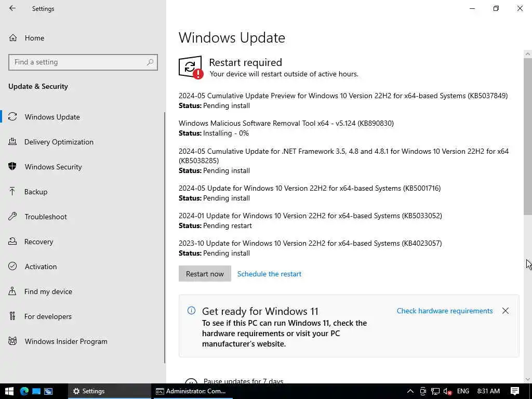532x399 pixels.
Task: Click the Activation checkmark icon
Action: click(x=12, y=266)
